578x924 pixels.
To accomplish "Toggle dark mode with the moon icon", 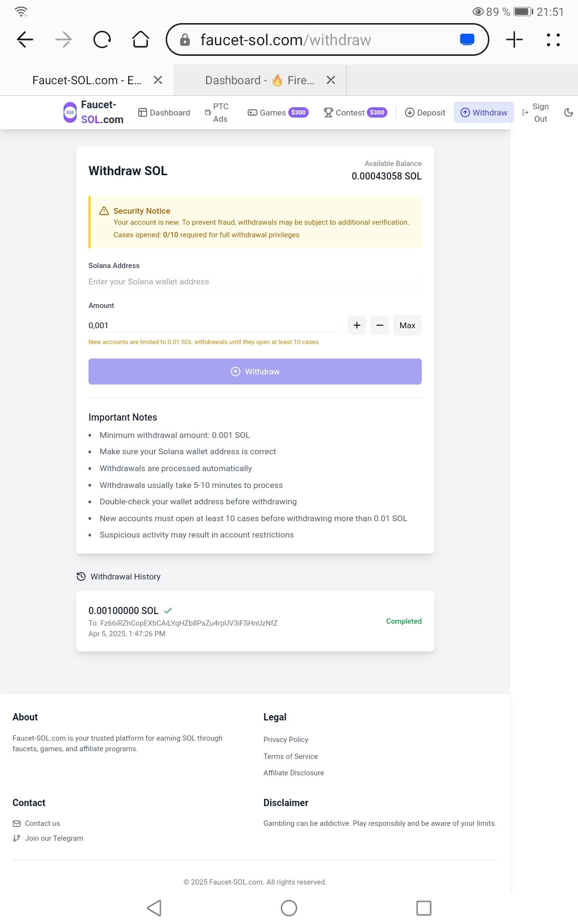I will pyautogui.click(x=568, y=113).
